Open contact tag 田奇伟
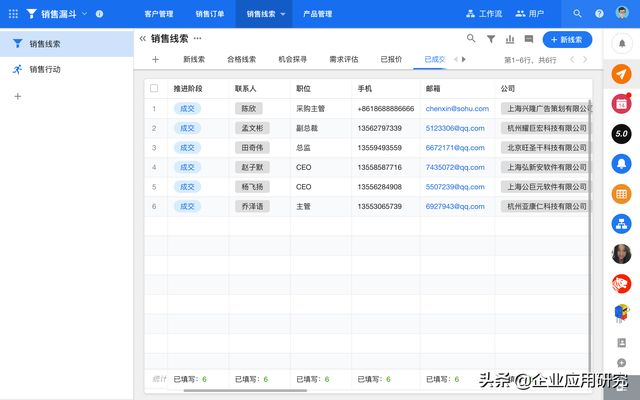Image resolution: width=640 pixels, height=400 pixels. pyautogui.click(x=252, y=148)
